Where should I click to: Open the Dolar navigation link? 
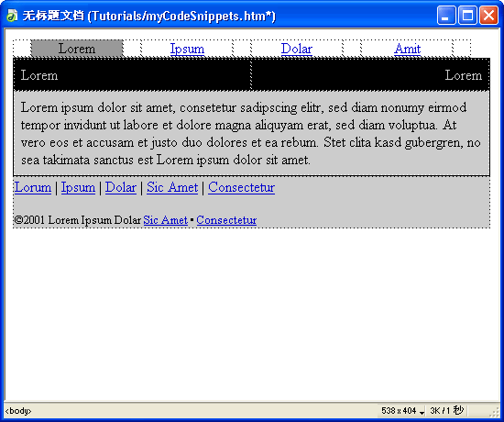click(296, 49)
